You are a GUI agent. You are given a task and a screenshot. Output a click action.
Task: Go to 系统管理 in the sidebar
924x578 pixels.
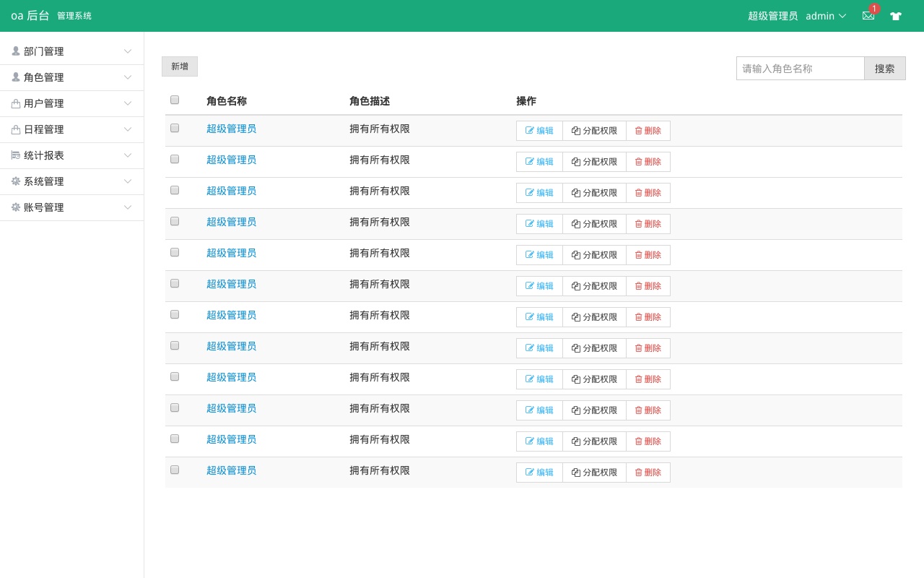pos(72,181)
